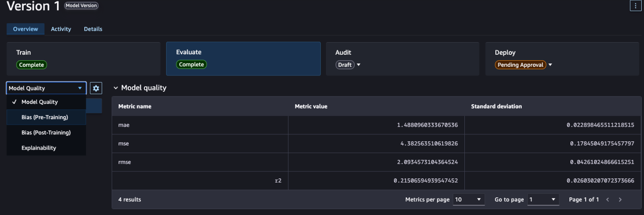Select Explainability option in the list
The height and width of the screenshot is (215, 644).
click(x=46, y=148)
